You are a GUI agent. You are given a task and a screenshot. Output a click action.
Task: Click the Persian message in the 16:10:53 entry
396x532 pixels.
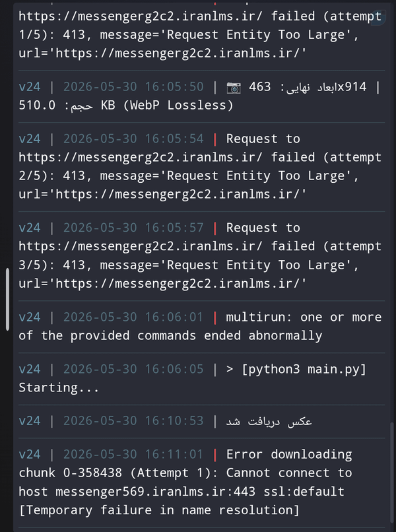tap(269, 421)
